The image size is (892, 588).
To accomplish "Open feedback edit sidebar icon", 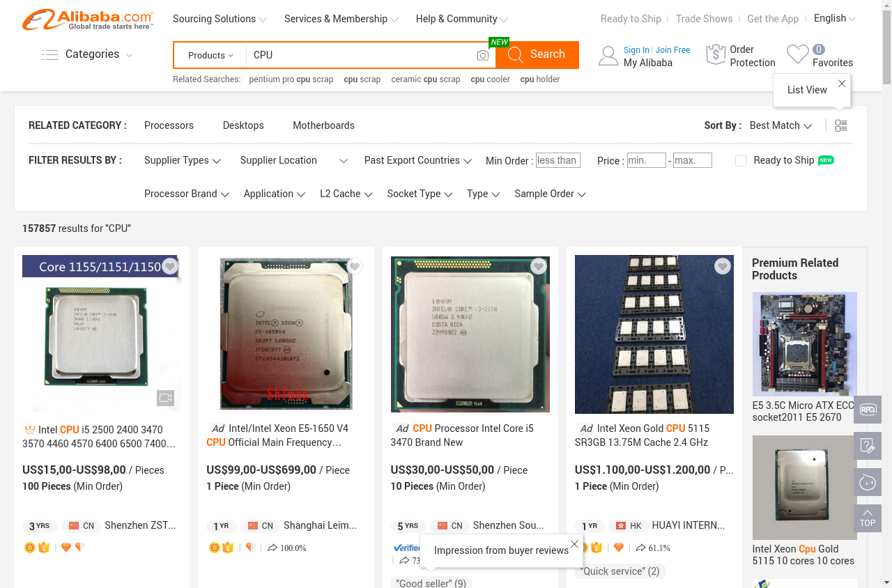I will point(868,446).
